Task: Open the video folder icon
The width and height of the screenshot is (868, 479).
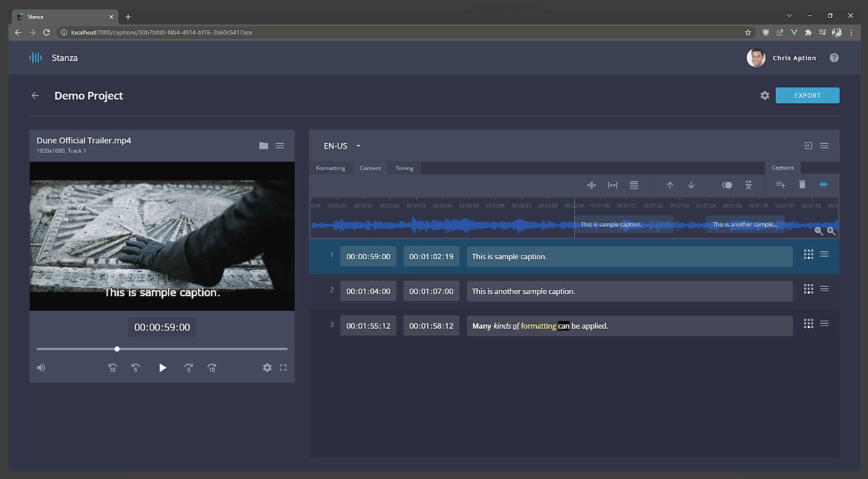Action: pos(263,145)
